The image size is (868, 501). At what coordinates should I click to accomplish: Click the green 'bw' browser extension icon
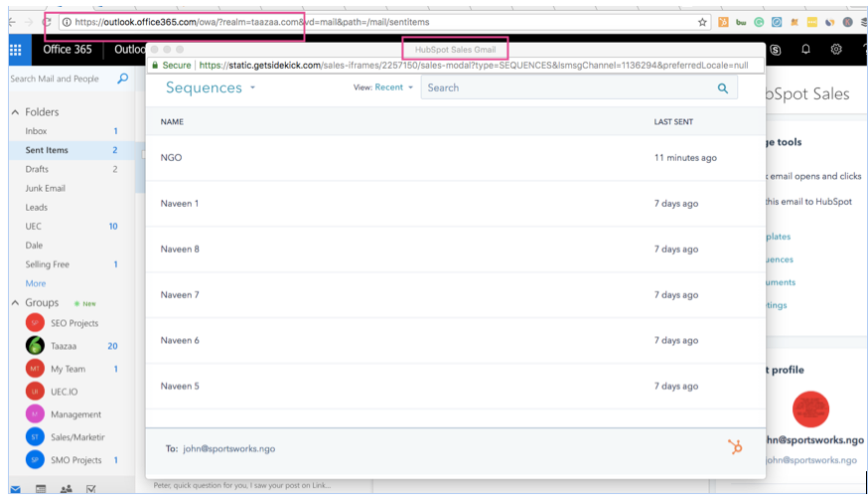pyautogui.click(x=741, y=22)
